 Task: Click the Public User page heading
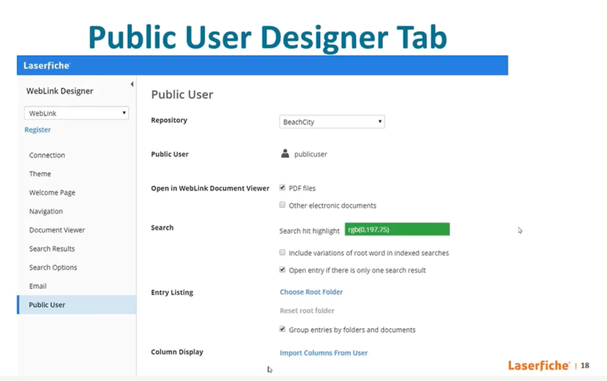(182, 94)
